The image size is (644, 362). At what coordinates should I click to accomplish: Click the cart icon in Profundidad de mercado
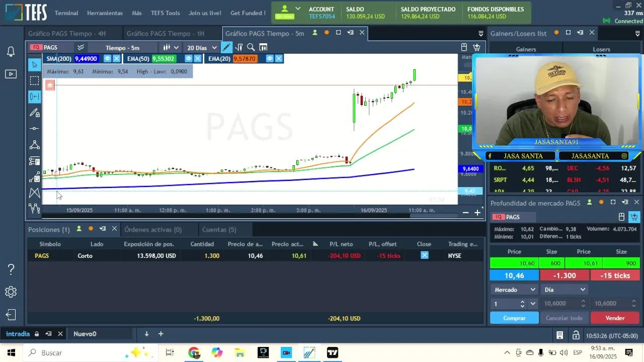[x=634, y=217]
